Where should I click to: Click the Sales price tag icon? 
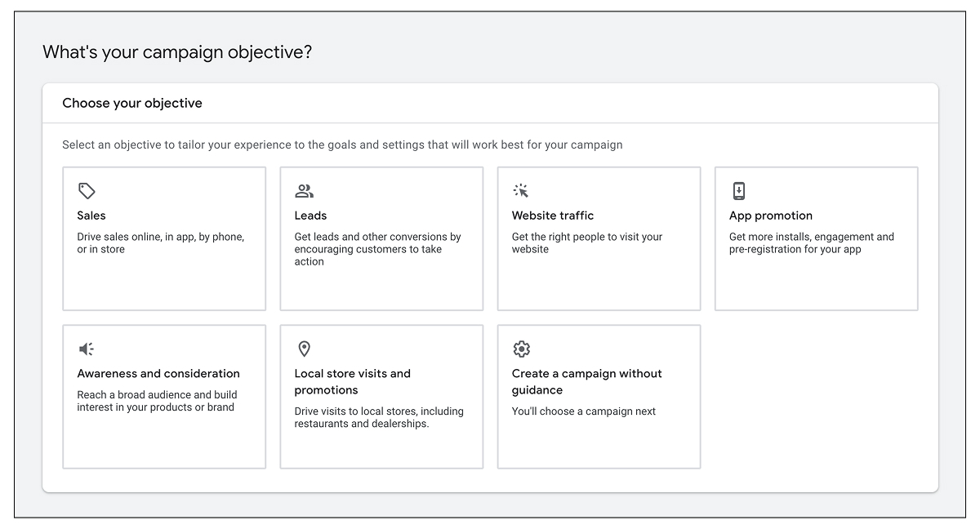coord(87,191)
